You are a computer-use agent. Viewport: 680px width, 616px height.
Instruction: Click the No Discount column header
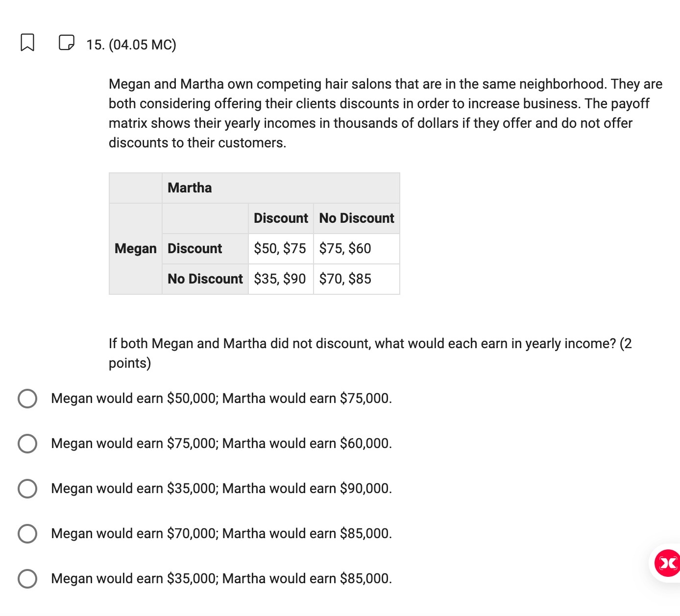(x=356, y=218)
